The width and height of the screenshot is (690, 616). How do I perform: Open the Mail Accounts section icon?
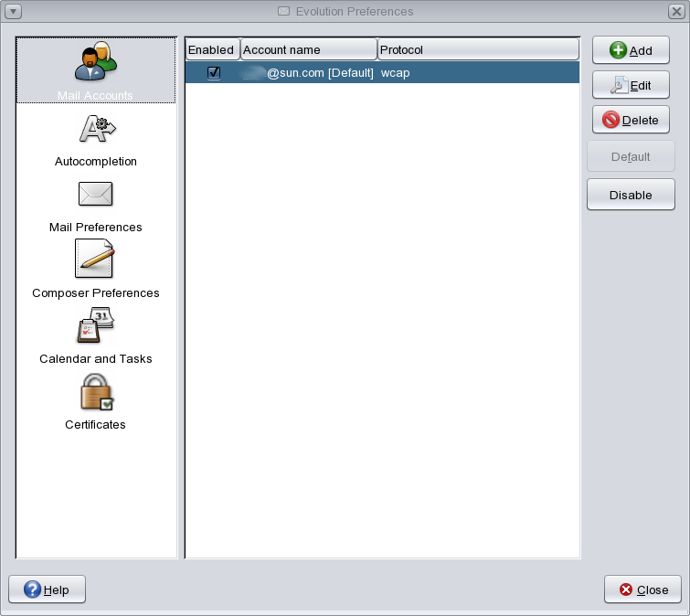pos(95,61)
